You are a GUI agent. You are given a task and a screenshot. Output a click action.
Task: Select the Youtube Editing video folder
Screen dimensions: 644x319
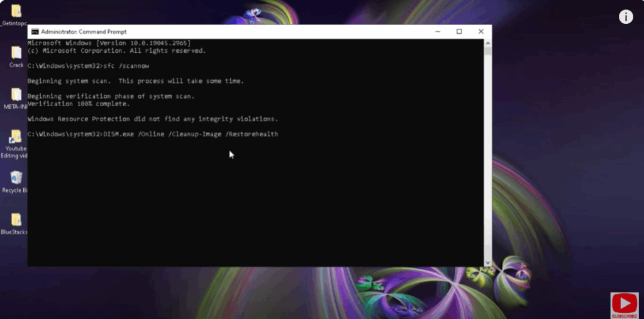[x=16, y=137]
